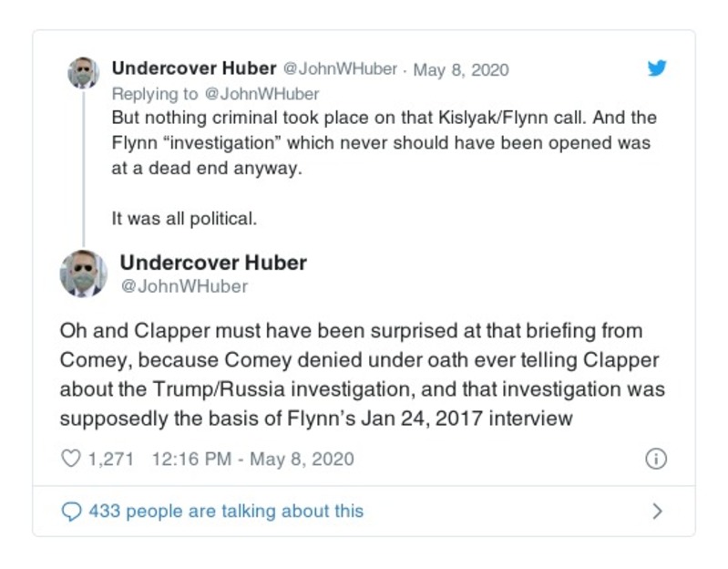
Task: Like the tweet with heart icon
Action: pyautogui.click(x=71, y=459)
